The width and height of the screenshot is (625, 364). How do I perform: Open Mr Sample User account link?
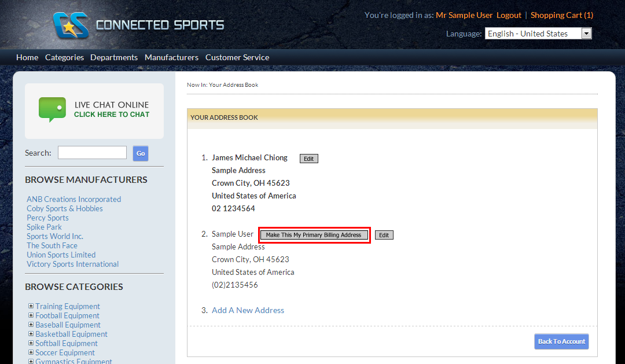[x=464, y=15]
